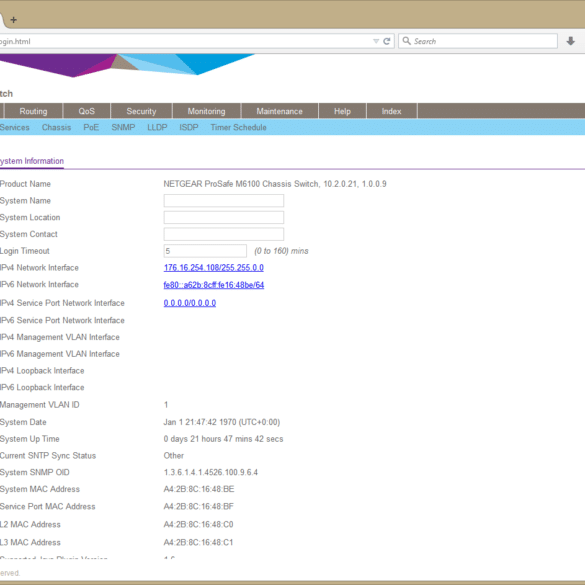Click the MAC address A4:2B:8C:16:48:BF
The height and width of the screenshot is (585, 585).
coord(198,507)
